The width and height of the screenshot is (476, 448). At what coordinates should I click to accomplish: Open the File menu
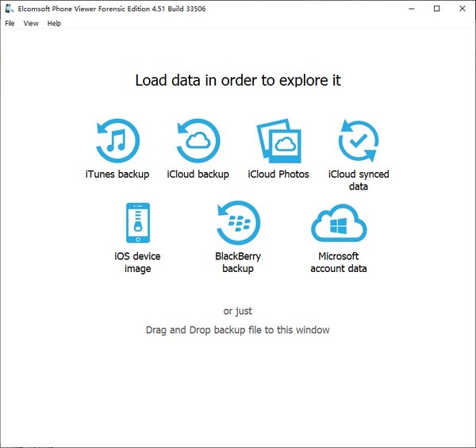click(x=10, y=23)
